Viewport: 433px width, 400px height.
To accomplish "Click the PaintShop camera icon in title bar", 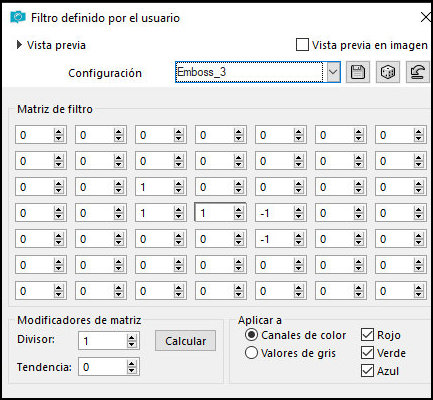I will [18, 17].
